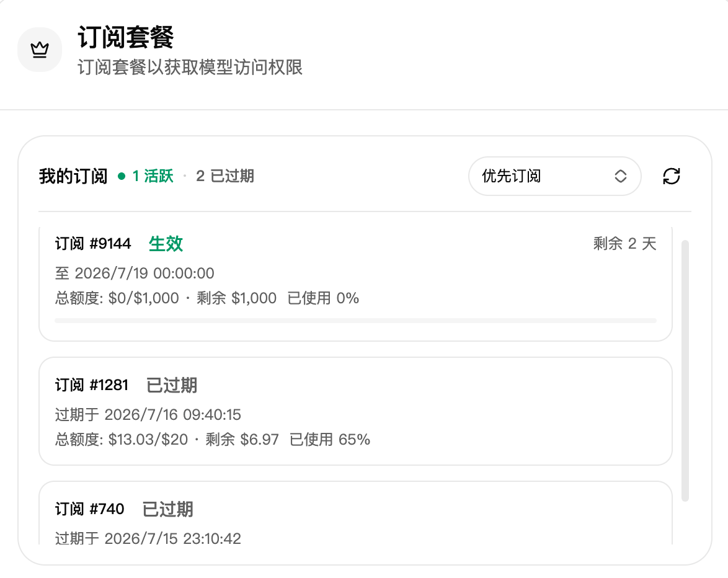Click the 生效 status on #9144
The width and height of the screenshot is (728, 578).
pyautogui.click(x=166, y=244)
